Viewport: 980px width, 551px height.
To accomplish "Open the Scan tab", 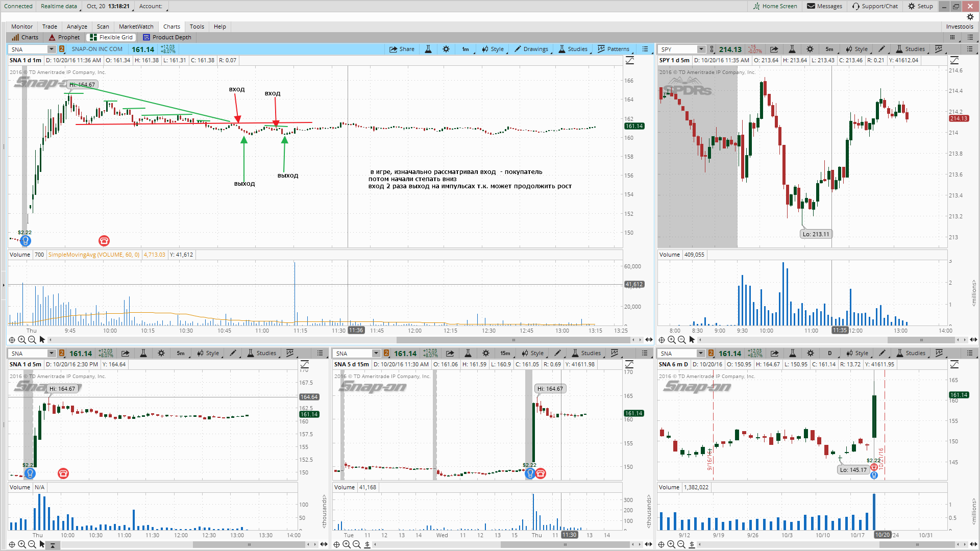I will click(x=103, y=27).
